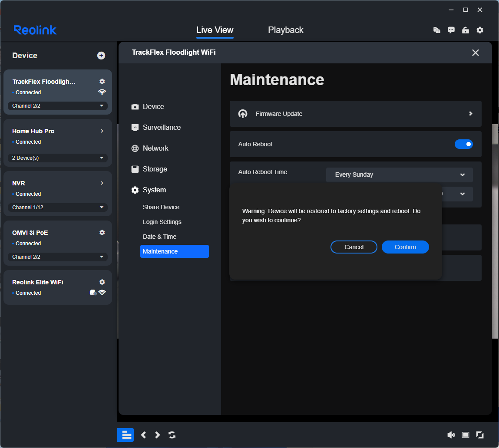This screenshot has height=448, width=499.
Task: Open settings gear for OMVI 3i PoE
Action: click(102, 233)
